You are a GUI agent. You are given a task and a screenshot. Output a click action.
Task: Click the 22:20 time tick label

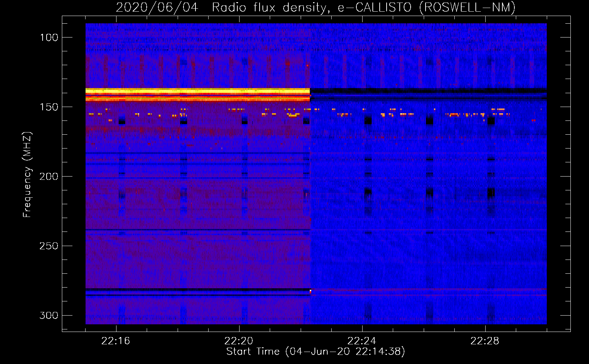[239, 341]
